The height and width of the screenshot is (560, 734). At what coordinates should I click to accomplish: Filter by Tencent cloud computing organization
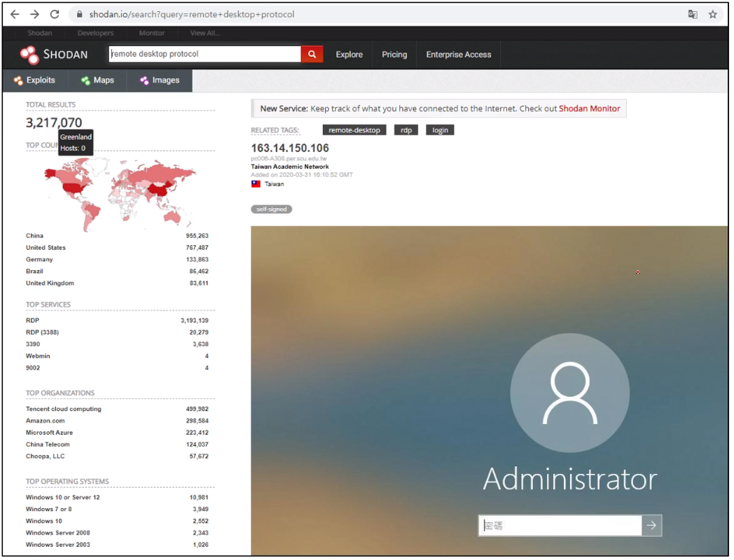pyautogui.click(x=64, y=409)
